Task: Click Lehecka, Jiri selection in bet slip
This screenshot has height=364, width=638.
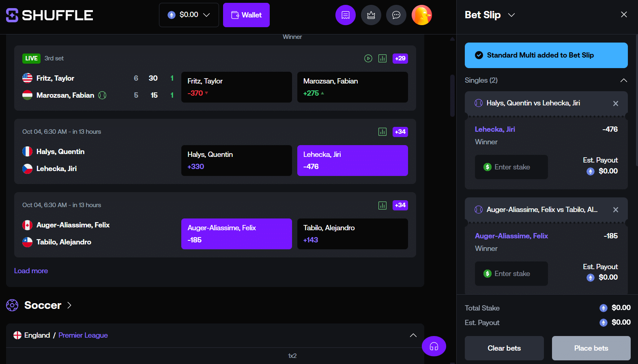Action: 495,129
